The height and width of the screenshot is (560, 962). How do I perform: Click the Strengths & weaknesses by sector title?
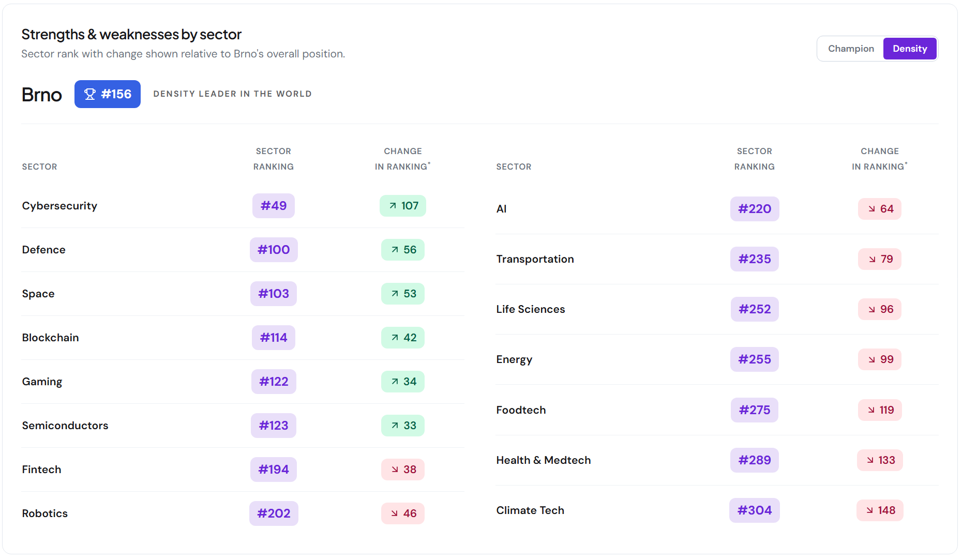tap(131, 34)
